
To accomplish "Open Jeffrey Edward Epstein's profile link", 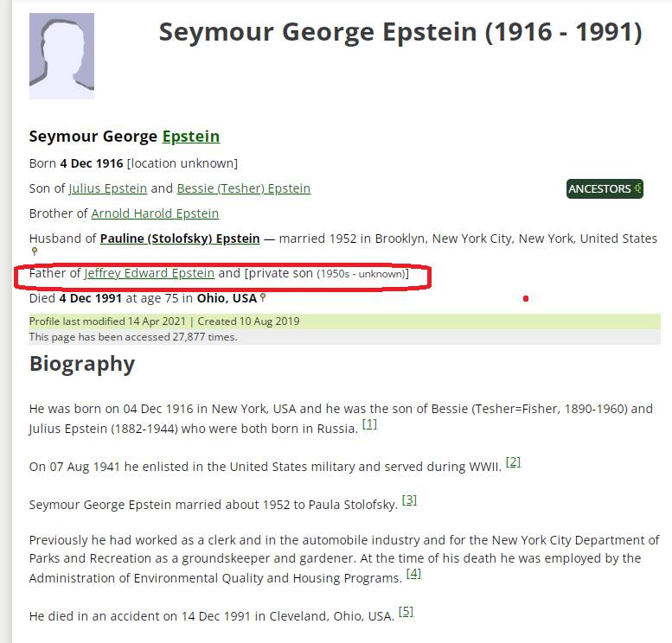I will (x=149, y=273).
